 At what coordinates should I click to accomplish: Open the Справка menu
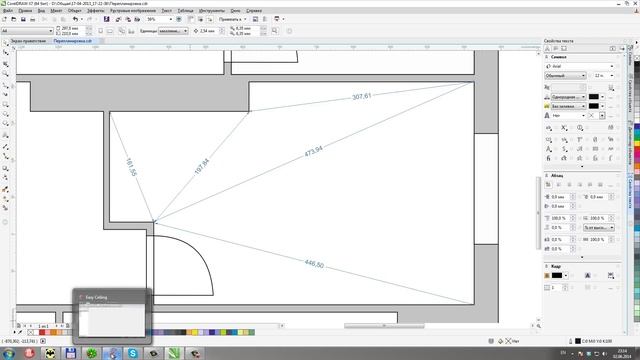[254, 11]
